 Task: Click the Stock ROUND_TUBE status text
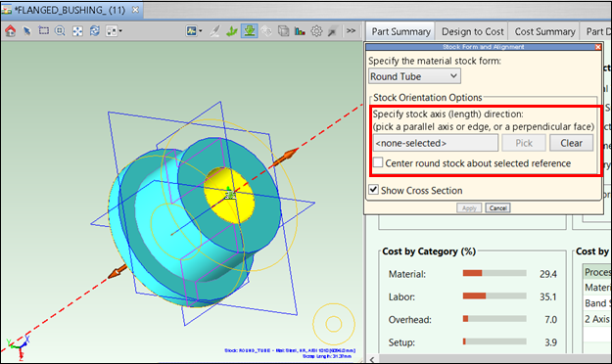pyautogui.click(x=290, y=350)
